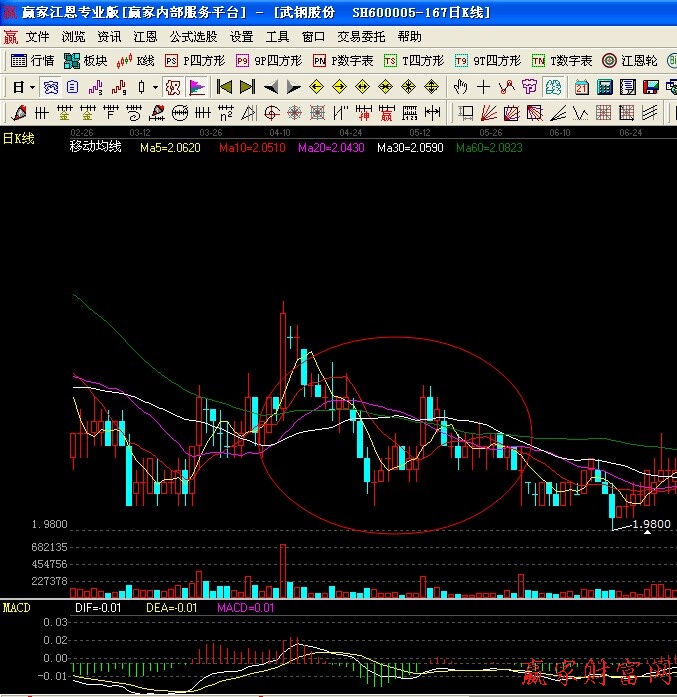Click the MACD indicator panel label
Screen dimensions: 677x697
coord(17,607)
